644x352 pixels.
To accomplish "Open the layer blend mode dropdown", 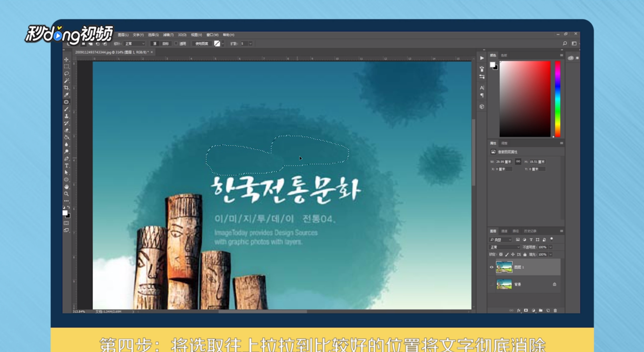I will (505, 247).
